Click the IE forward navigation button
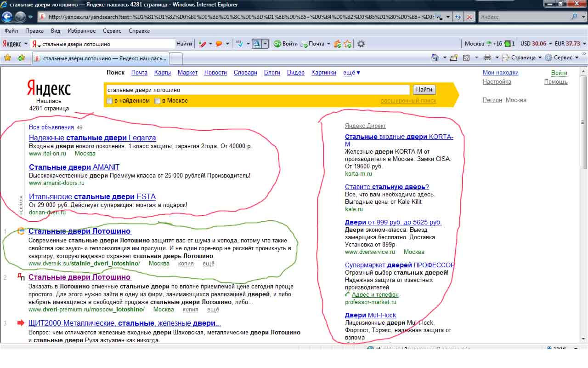 coord(20,17)
